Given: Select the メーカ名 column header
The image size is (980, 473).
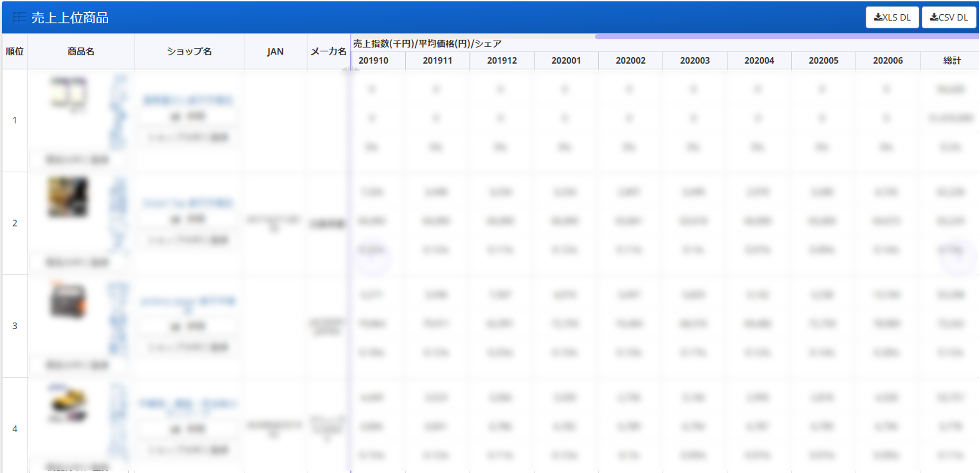Looking at the screenshot, I should [328, 51].
